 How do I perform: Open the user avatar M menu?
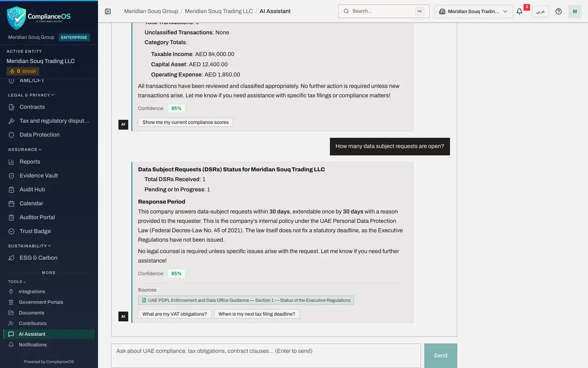click(575, 11)
